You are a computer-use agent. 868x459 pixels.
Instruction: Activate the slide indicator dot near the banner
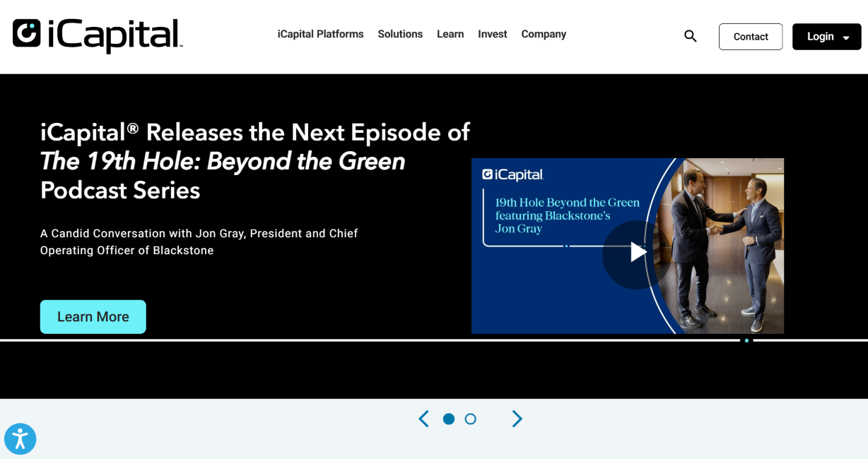(x=746, y=340)
